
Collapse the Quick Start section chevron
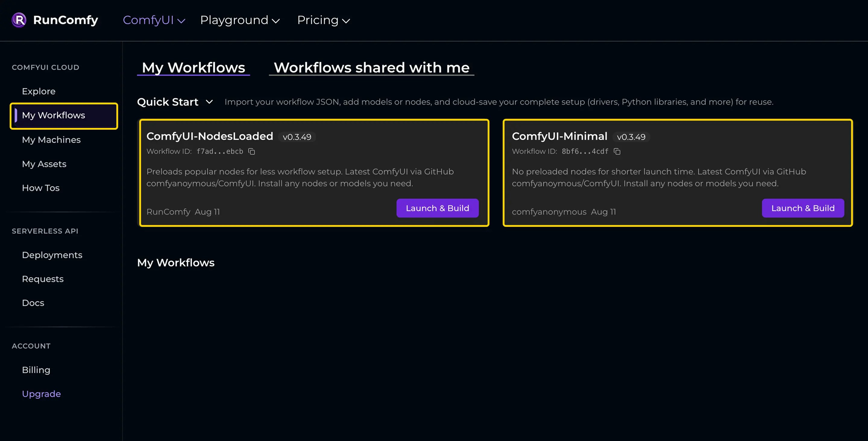coord(209,102)
